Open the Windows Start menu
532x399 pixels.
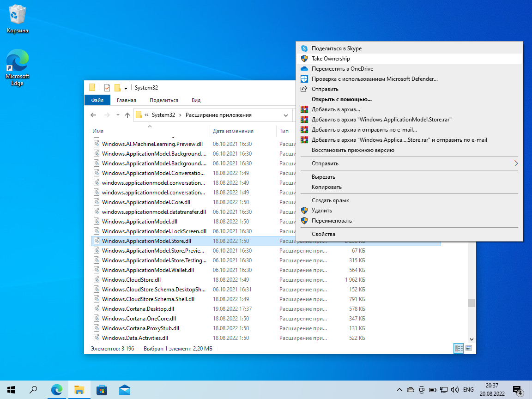[x=11, y=390]
